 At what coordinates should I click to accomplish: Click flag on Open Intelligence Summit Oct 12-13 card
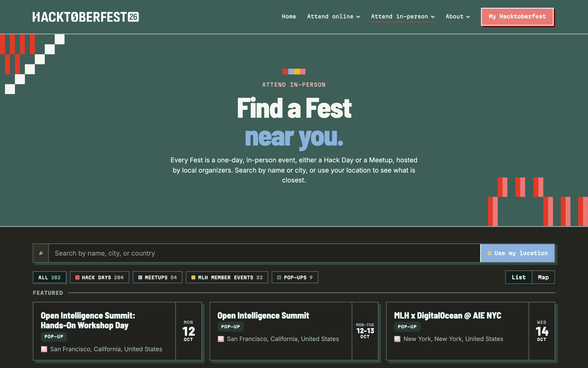click(x=221, y=339)
